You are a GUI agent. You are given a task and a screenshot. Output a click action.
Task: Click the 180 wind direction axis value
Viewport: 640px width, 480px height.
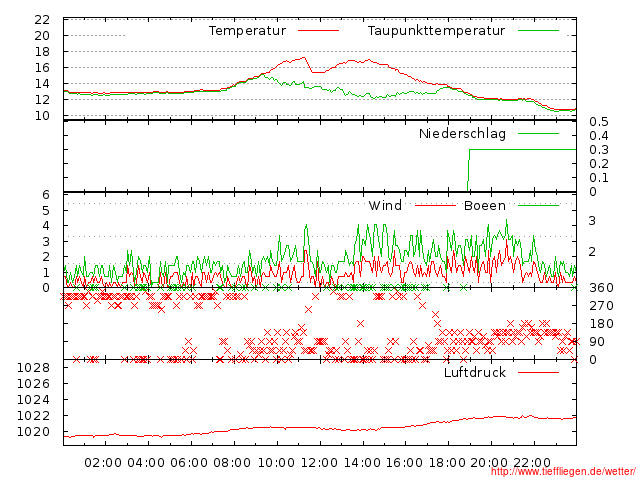[x=601, y=324]
